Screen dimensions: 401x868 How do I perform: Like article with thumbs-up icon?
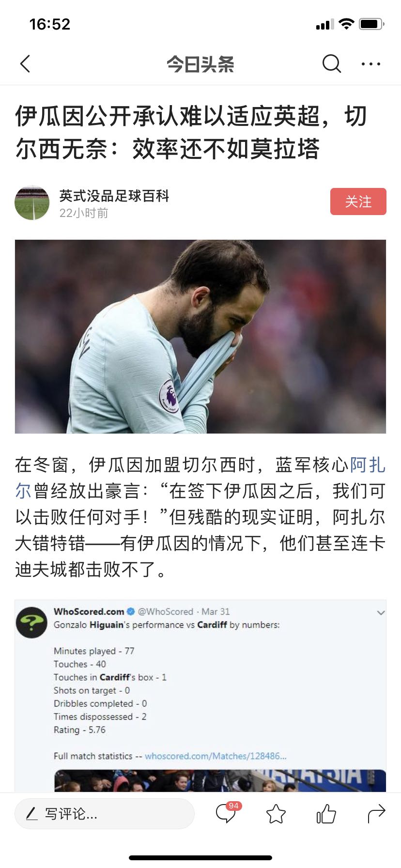point(326,814)
